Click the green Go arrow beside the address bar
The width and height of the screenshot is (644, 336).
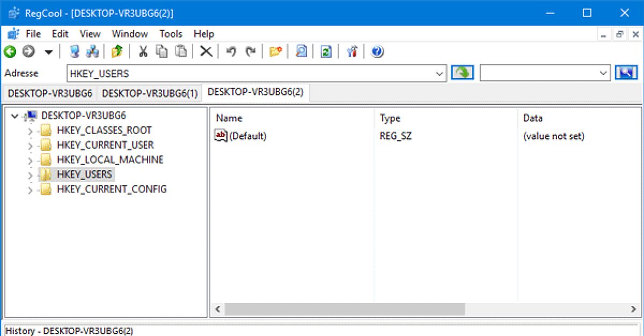[462, 73]
